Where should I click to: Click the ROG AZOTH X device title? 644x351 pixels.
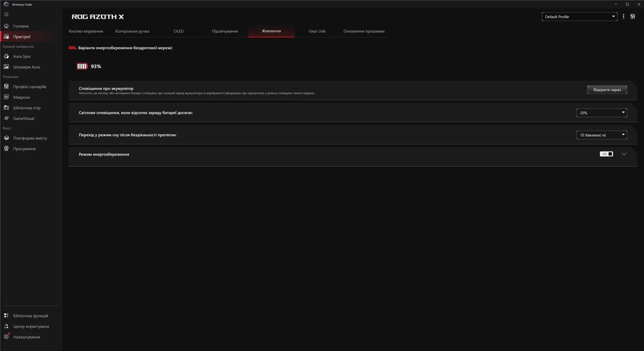(98, 17)
